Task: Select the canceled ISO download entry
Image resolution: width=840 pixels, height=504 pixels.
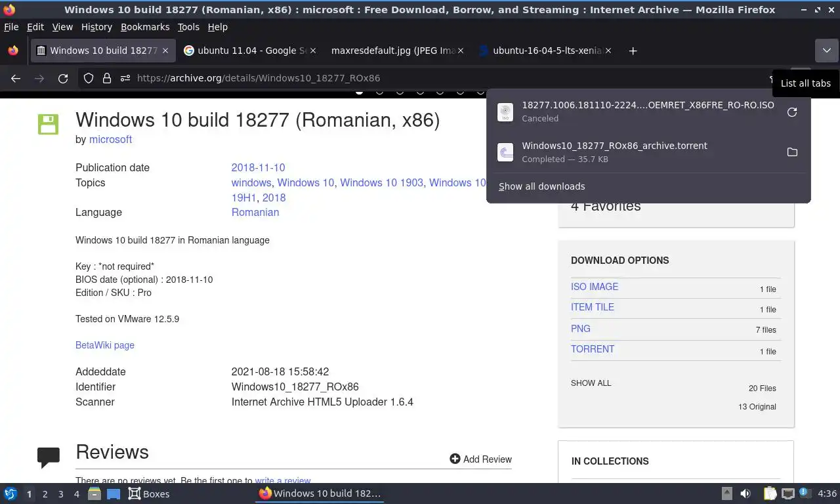Action: pos(648,112)
